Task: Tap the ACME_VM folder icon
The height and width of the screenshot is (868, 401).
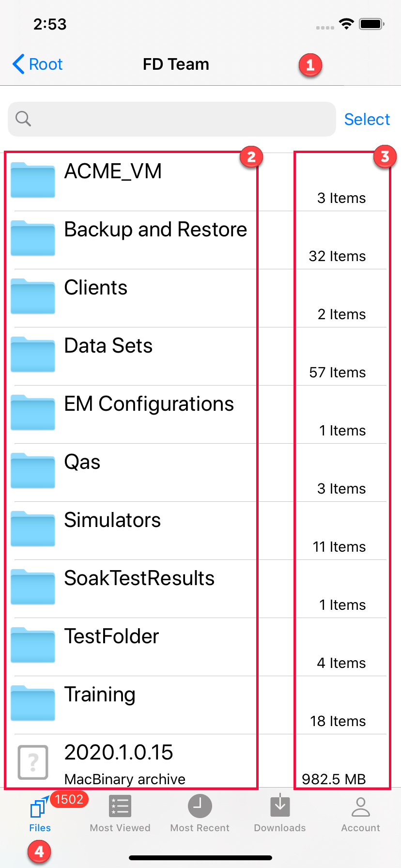Action: click(32, 180)
